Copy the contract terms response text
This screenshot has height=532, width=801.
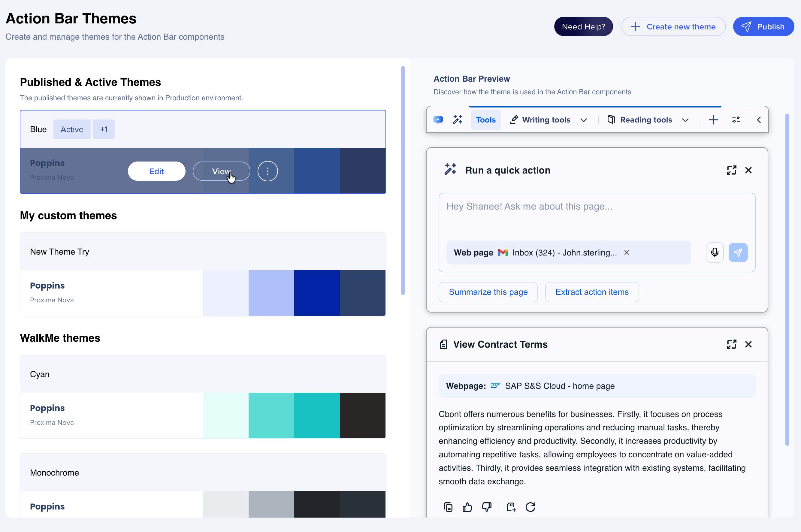[448, 507]
